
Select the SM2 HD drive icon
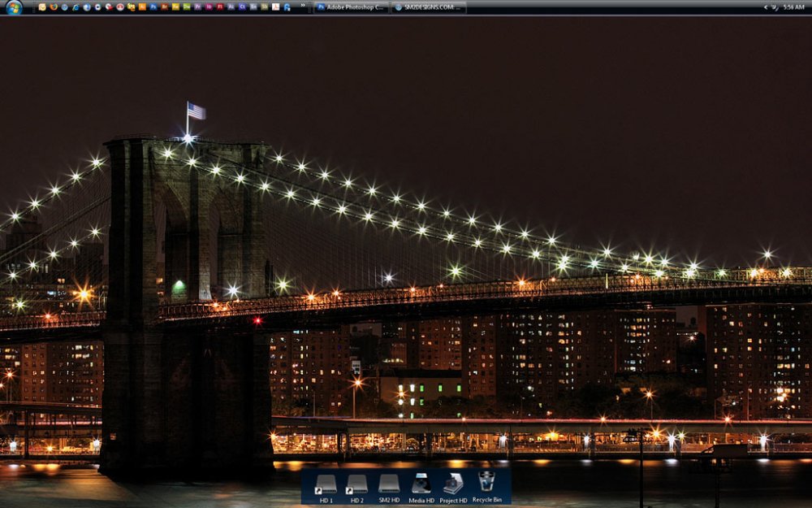389,488
